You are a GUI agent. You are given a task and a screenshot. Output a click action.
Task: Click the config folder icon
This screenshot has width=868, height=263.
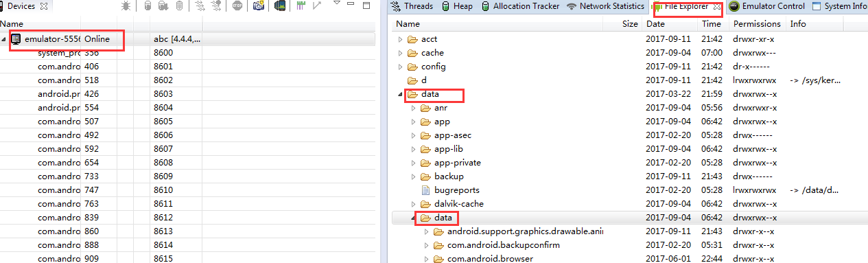[412, 67]
